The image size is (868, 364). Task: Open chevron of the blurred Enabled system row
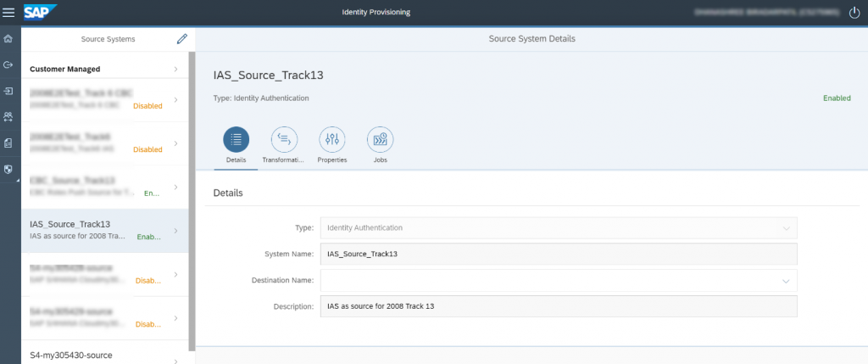(176, 188)
